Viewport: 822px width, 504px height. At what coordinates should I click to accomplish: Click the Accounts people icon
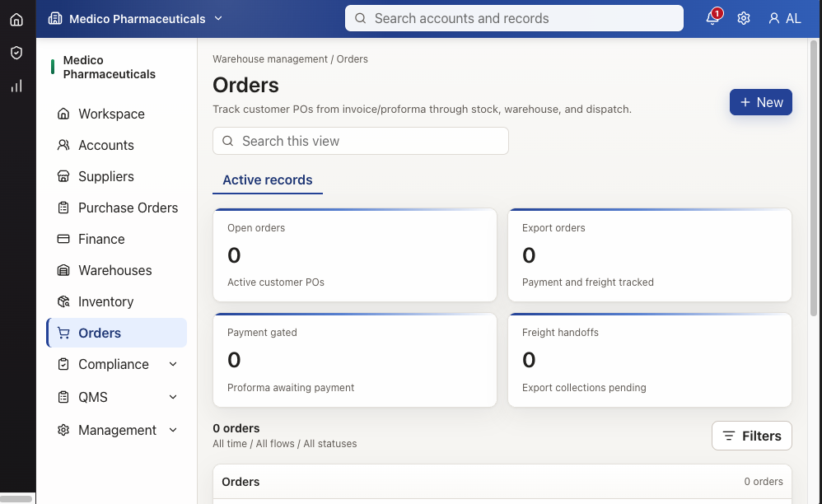(63, 145)
